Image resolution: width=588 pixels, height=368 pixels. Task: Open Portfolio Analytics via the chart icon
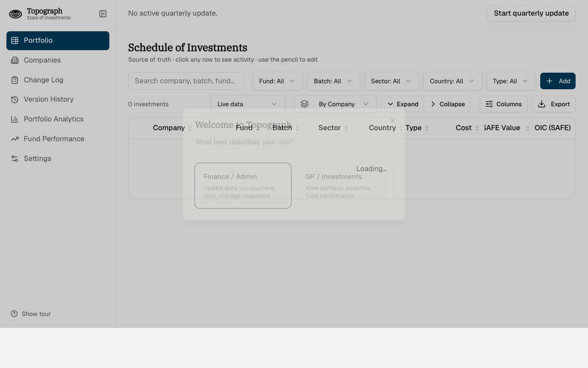click(x=15, y=119)
